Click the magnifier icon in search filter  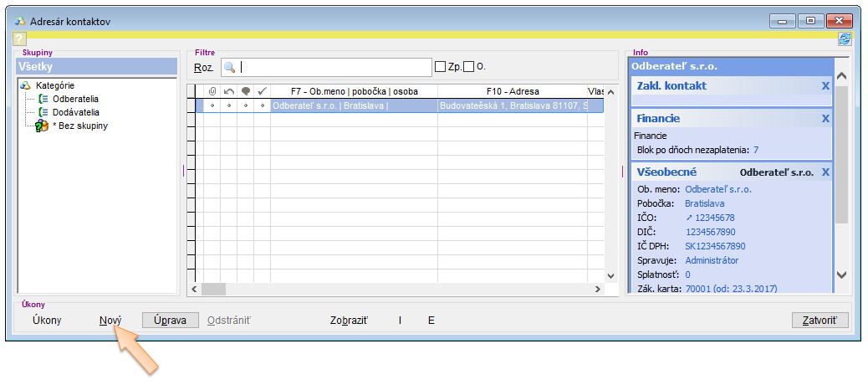229,67
